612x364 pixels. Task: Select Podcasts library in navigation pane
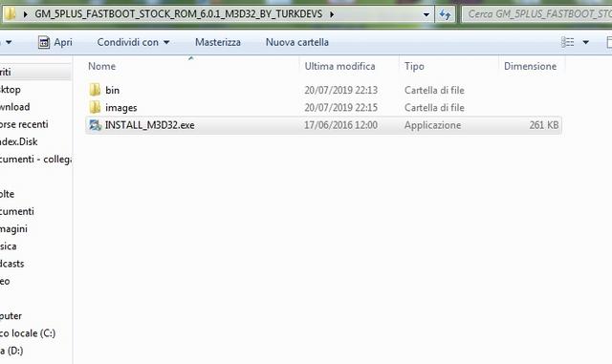tap(12, 264)
